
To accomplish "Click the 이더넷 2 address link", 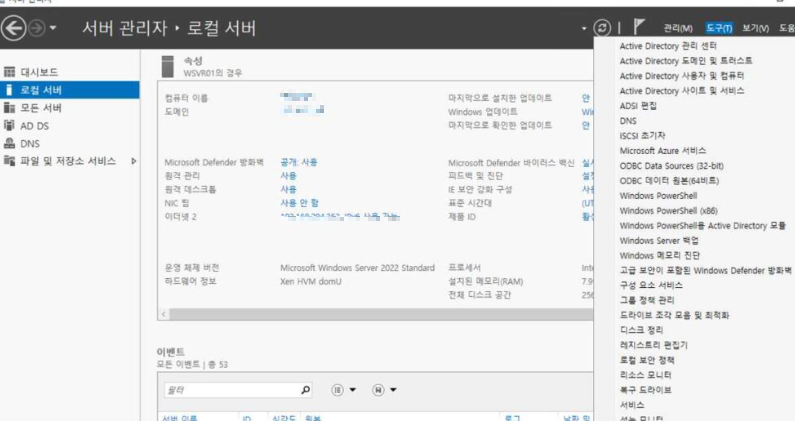I will 340,217.
